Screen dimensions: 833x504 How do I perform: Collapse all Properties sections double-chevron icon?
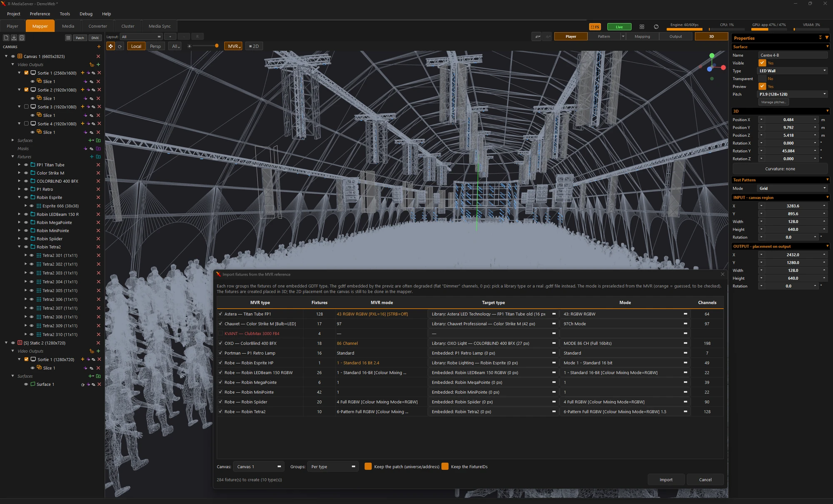(x=821, y=37)
